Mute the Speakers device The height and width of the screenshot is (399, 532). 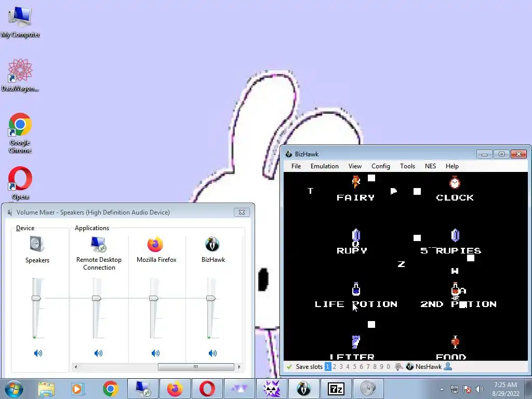click(x=38, y=353)
